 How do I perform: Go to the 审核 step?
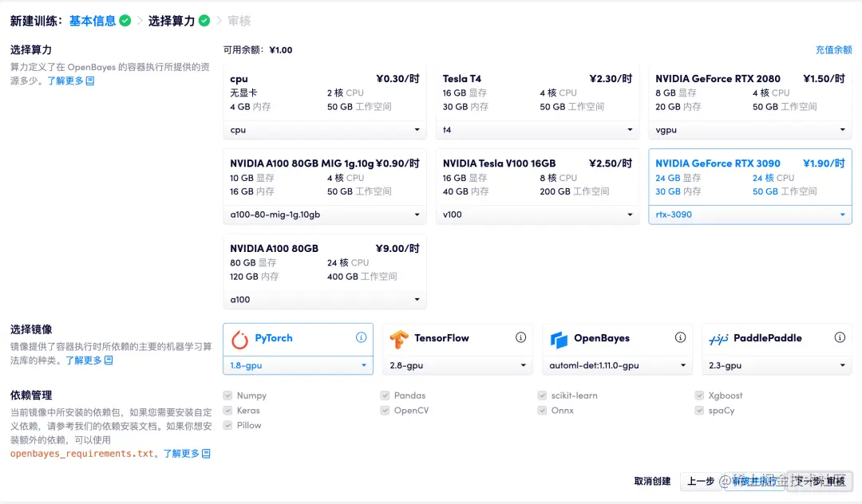239,21
